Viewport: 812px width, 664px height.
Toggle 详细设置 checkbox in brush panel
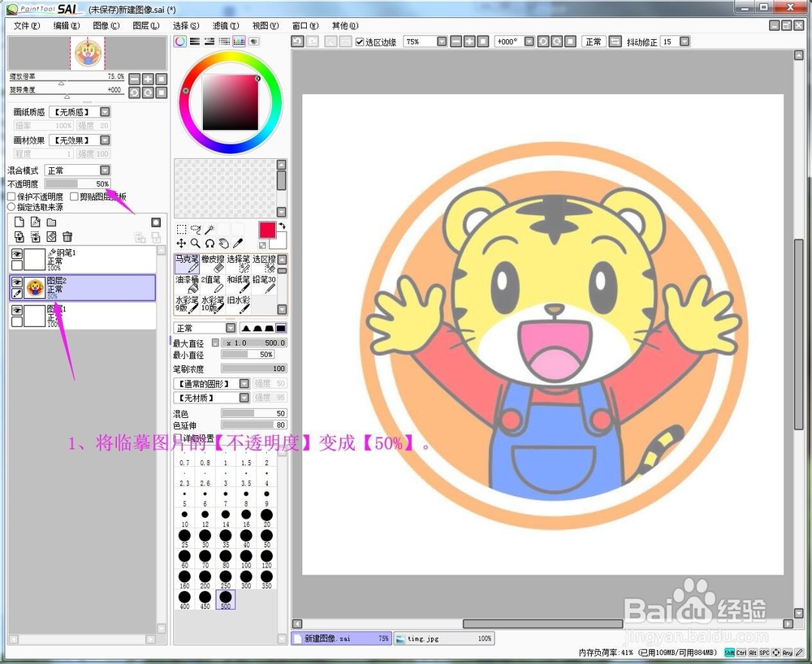click(178, 439)
